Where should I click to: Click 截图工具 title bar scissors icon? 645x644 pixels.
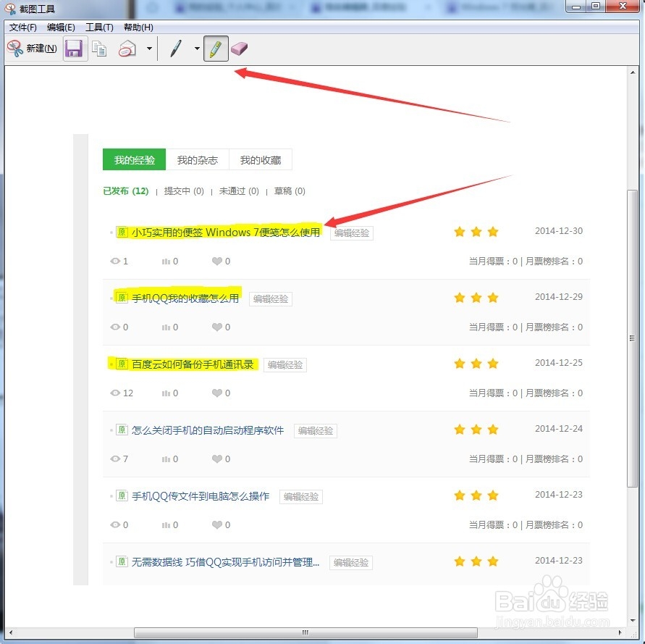pos(10,9)
